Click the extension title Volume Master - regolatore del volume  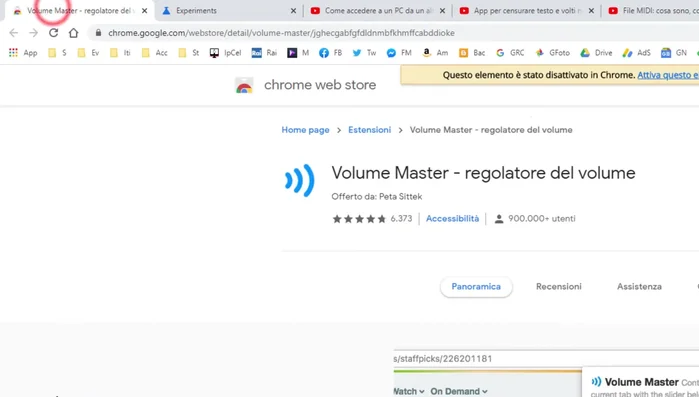tap(483, 173)
